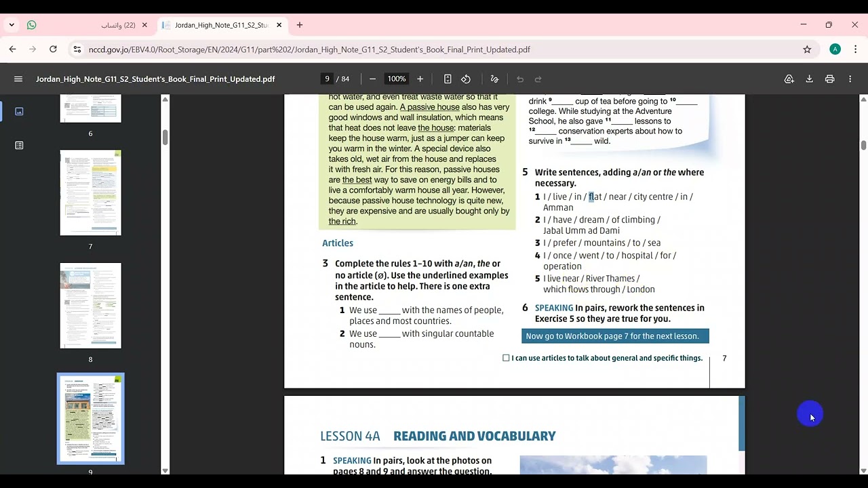Image resolution: width=868 pixels, height=488 pixels.
Task: Rotate the PDF counterclockwise
Action: [x=466, y=79]
